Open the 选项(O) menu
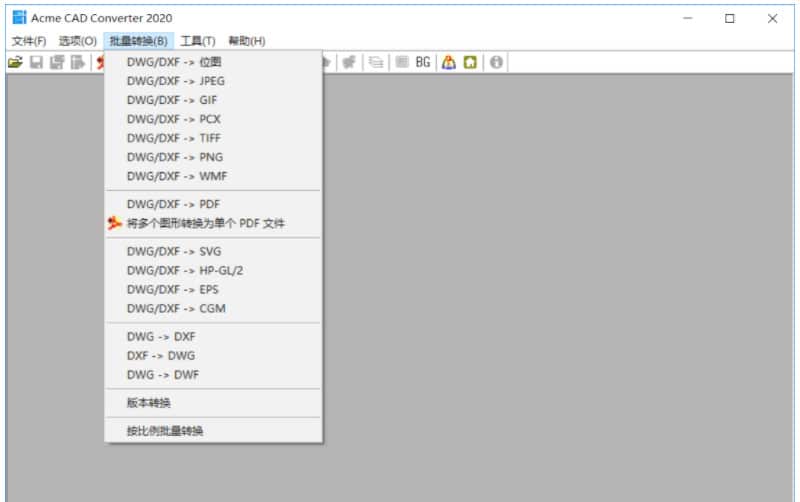800x502 pixels. coord(78,41)
